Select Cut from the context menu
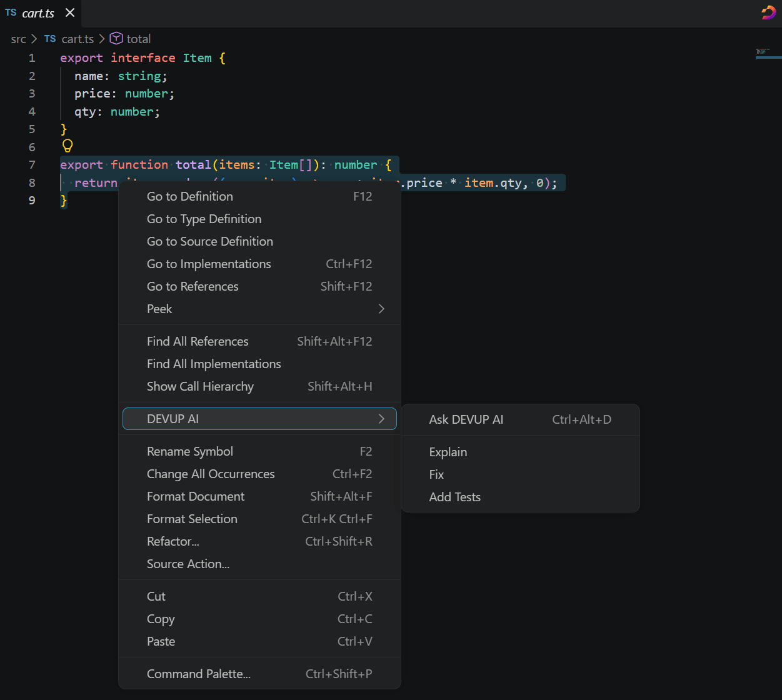The width and height of the screenshot is (782, 700). point(259,596)
